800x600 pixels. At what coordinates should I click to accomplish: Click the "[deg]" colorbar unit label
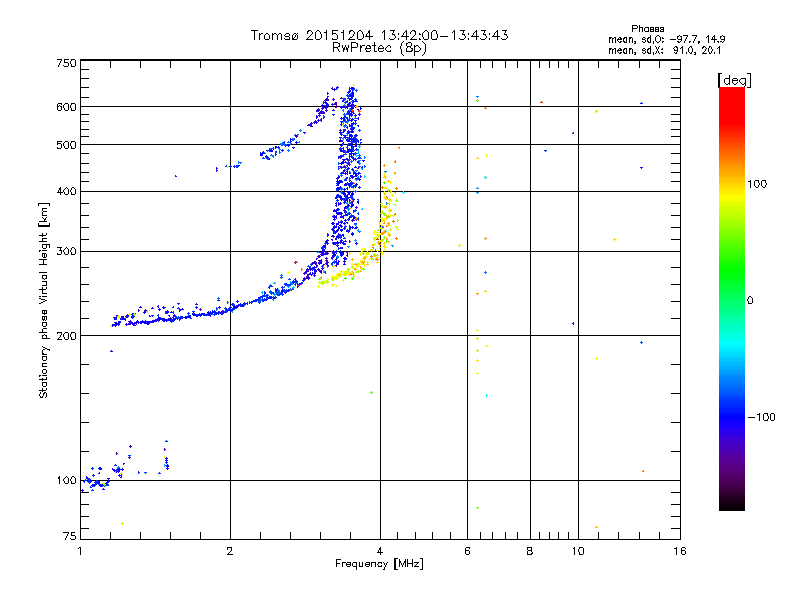pyautogui.click(x=734, y=80)
